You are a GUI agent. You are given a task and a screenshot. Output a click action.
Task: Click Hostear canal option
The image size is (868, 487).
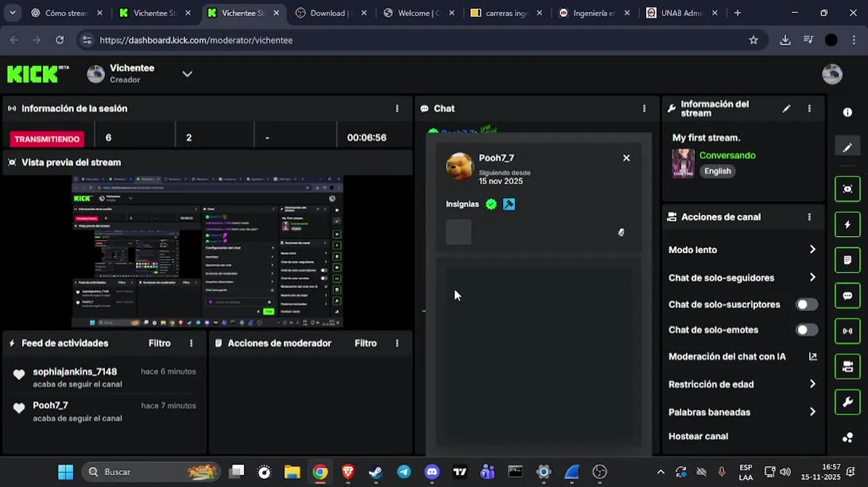coord(698,436)
